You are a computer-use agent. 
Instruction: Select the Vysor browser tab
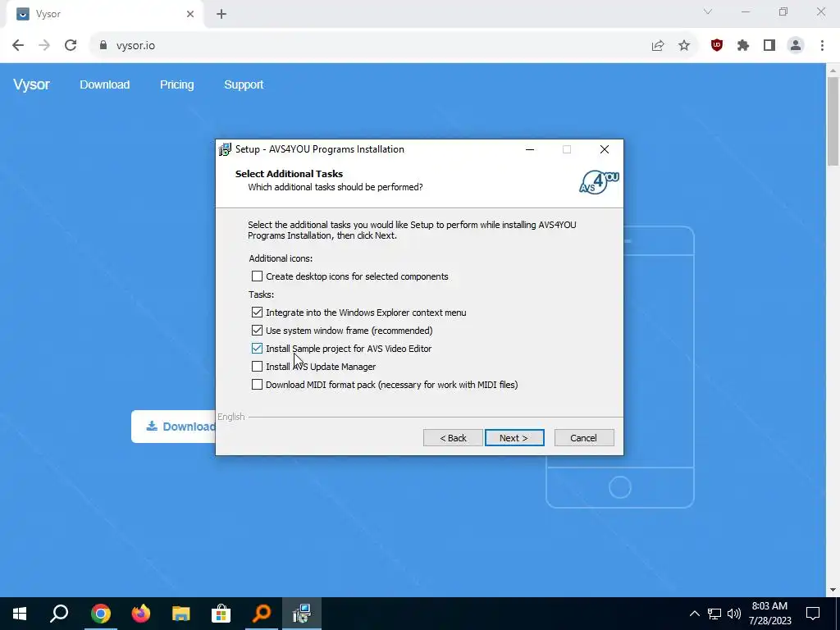[105, 14]
